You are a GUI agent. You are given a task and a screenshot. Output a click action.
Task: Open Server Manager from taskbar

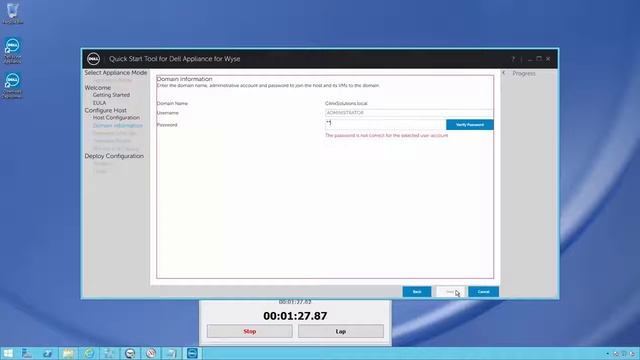[x=27, y=353]
